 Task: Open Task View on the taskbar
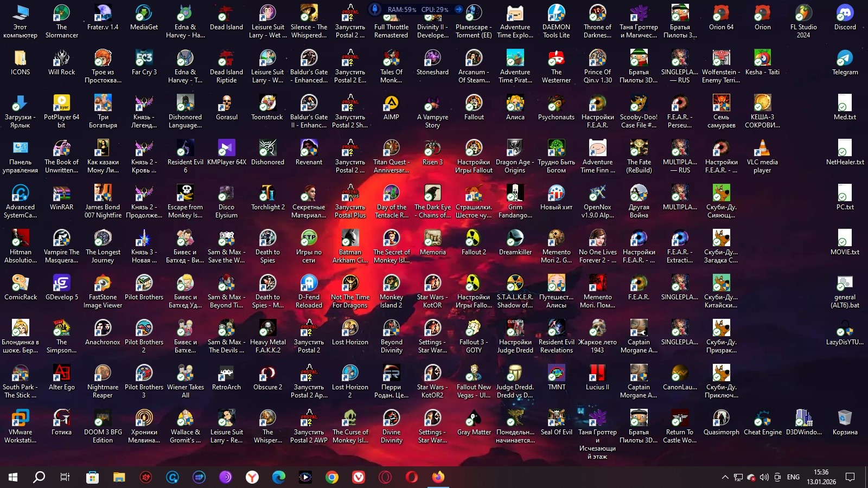click(x=65, y=477)
